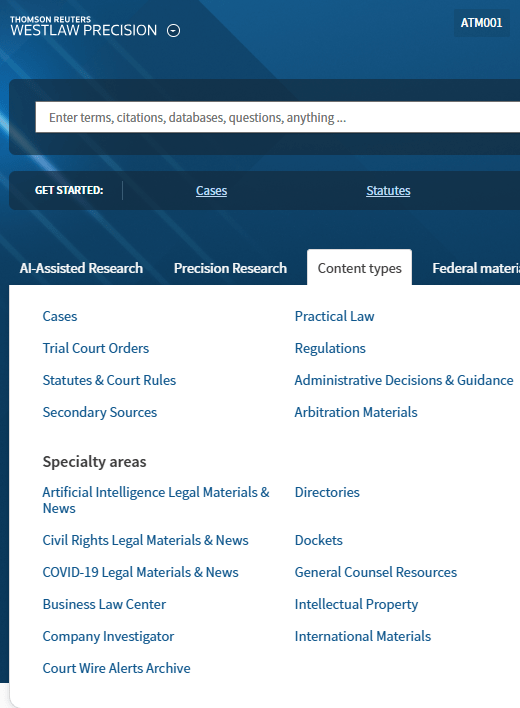This screenshot has height=708, width=520.
Task: Open Regulations link
Action: point(330,348)
